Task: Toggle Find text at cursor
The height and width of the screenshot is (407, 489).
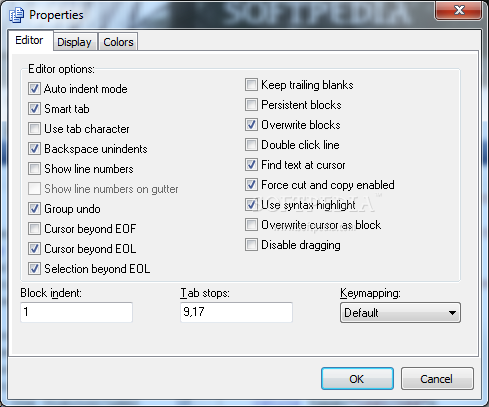Action: 251,165
